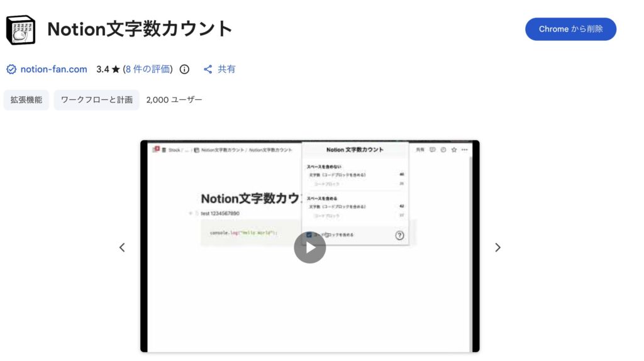Viewport: 644px width, 361px height.
Task: Show the next screenshot with right chevron
Action: tap(497, 247)
